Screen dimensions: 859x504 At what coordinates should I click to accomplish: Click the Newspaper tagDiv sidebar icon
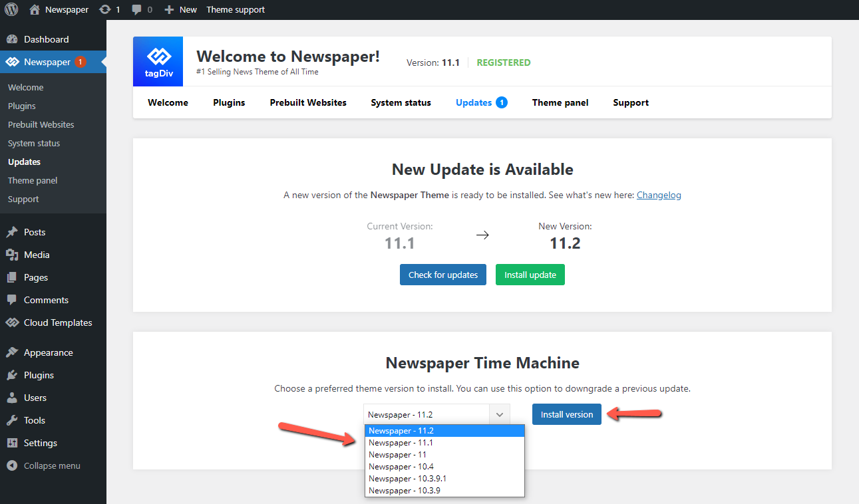click(12, 62)
